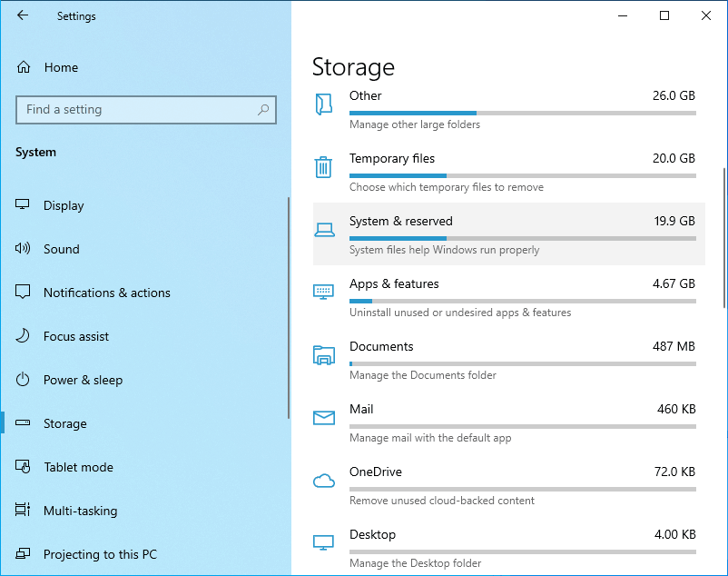
Task: Click the Find a setting search box
Action: [146, 110]
